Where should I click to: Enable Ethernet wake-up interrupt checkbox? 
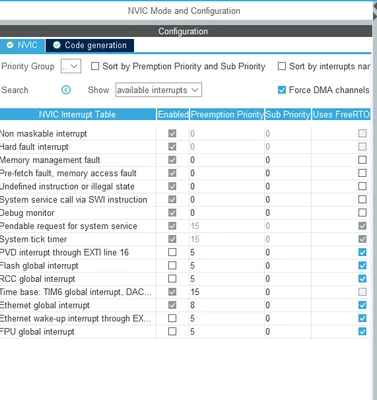[x=172, y=318]
